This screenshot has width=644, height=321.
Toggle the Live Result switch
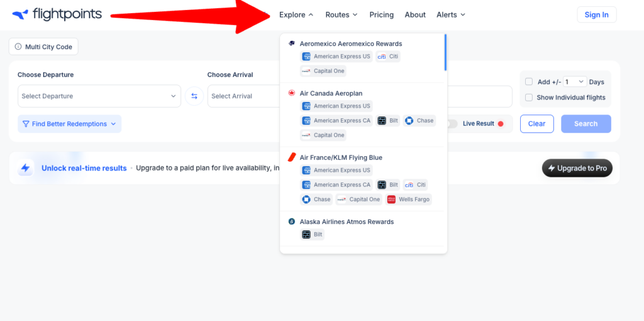coord(452,124)
